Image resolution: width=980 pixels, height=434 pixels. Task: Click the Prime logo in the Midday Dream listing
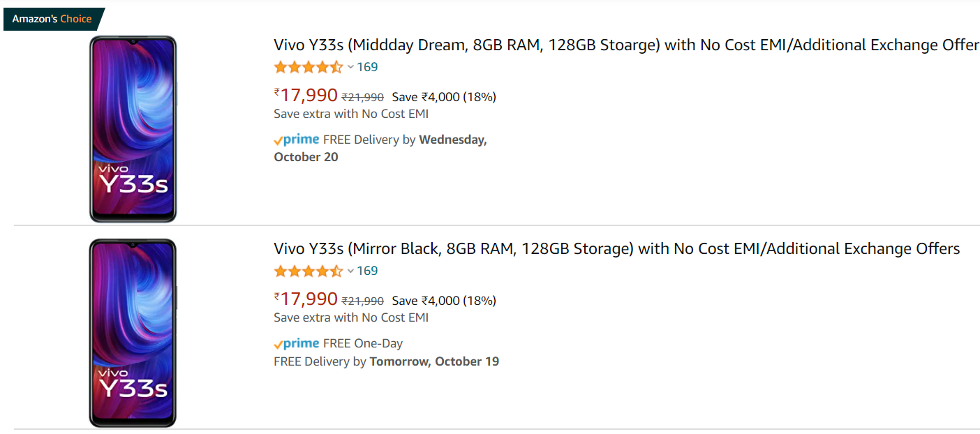click(297, 140)
